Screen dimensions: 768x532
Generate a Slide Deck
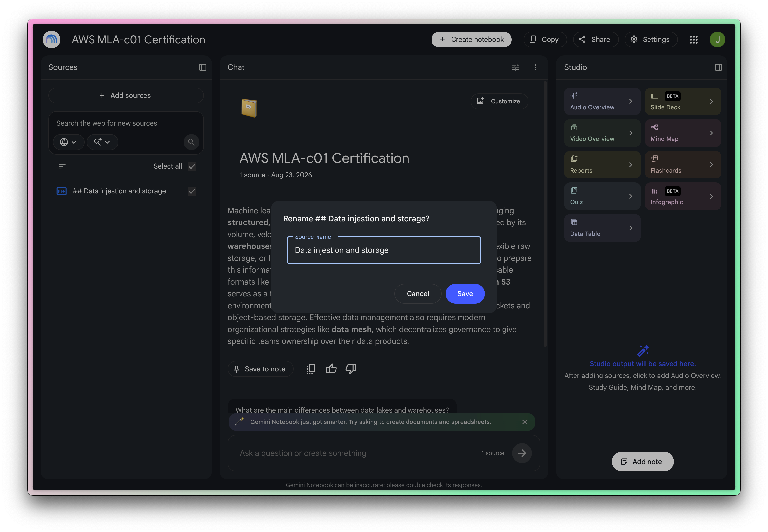683,101
